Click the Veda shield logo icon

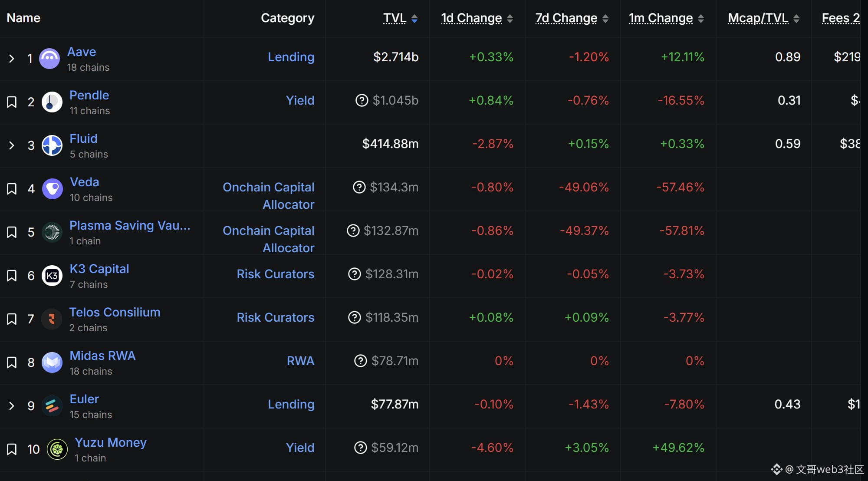52,189
